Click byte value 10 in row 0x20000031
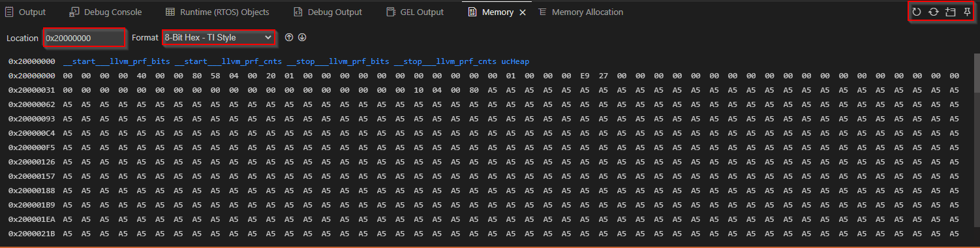The width and height of the screenshot is (980, 248). coord(419,90)
